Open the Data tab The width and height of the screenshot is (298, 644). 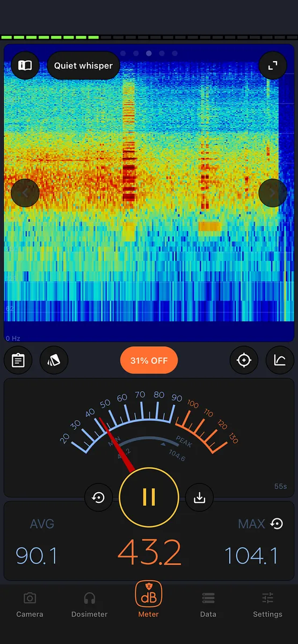click(208, 604)
